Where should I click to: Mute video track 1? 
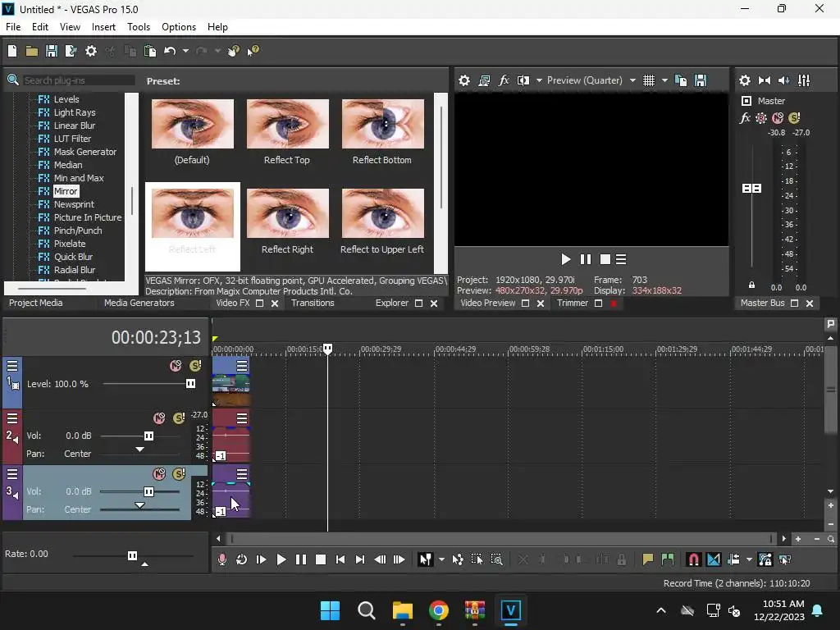176,366
